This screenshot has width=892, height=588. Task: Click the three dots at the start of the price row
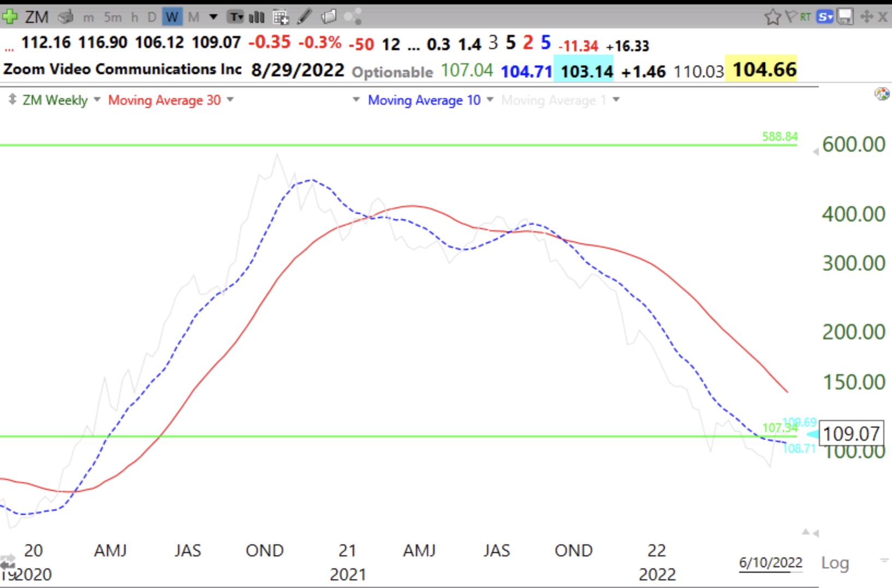tap(9, 50)
